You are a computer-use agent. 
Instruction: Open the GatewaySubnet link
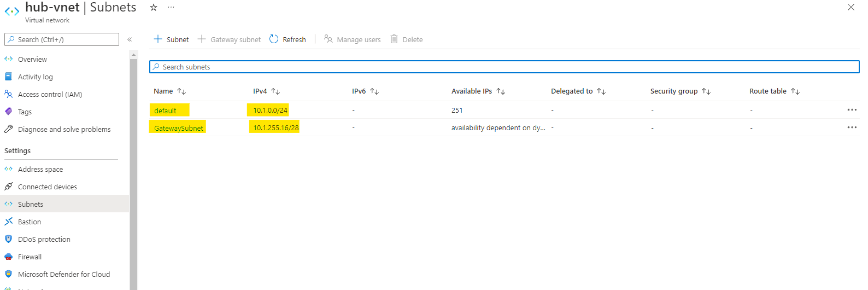coord(178,128)
